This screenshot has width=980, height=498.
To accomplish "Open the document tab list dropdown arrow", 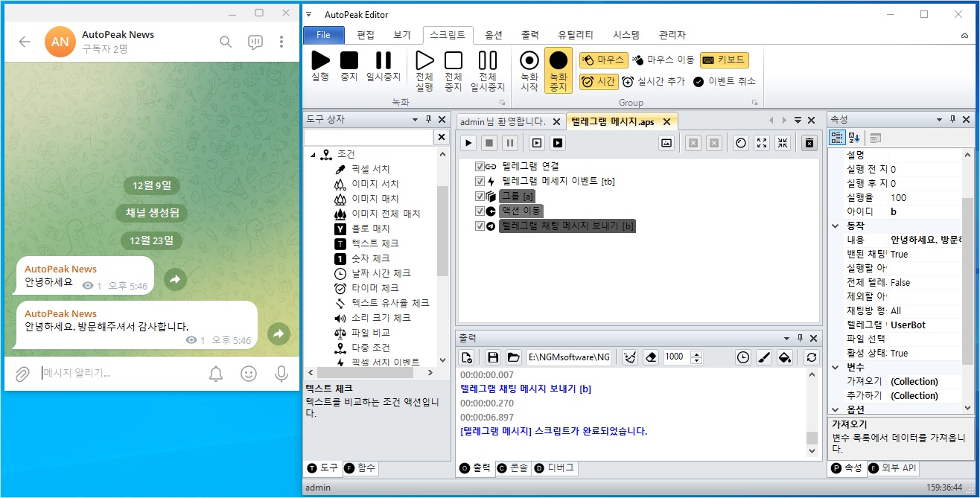I will [x=798, y=120].
